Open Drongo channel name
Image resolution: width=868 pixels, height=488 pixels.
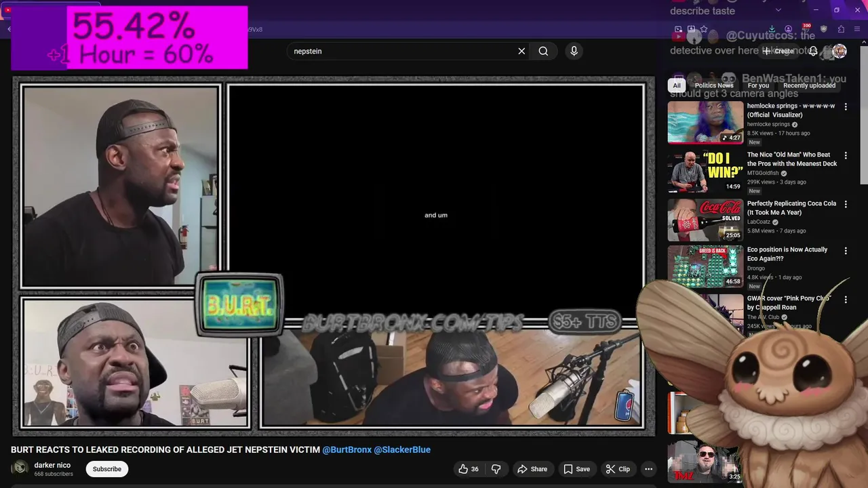click(755, 268)
